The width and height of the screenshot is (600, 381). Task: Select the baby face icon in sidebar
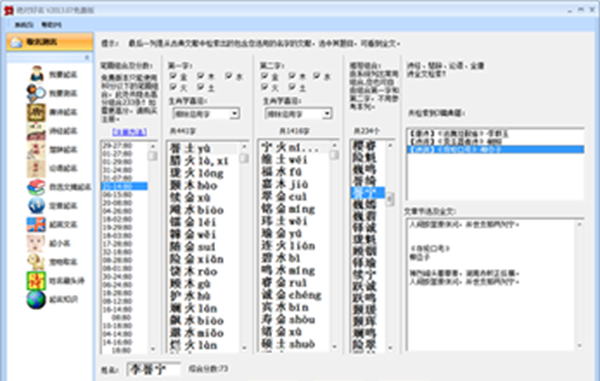36,243
